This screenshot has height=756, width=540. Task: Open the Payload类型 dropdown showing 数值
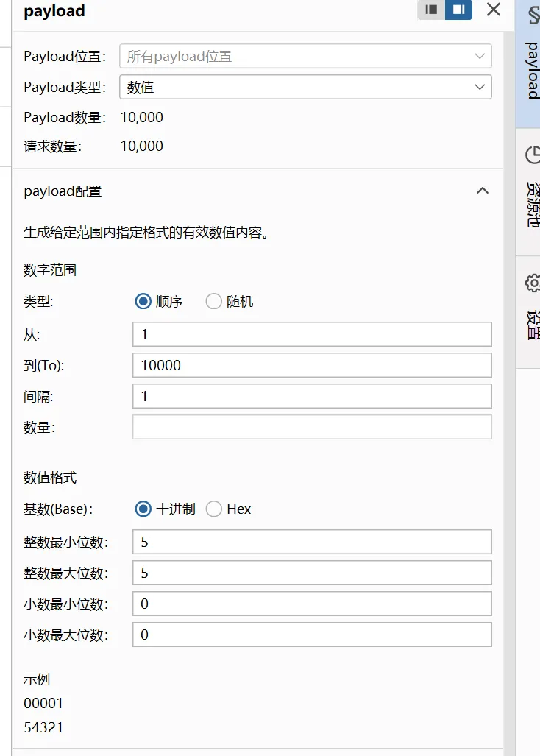tap(305, 87)
